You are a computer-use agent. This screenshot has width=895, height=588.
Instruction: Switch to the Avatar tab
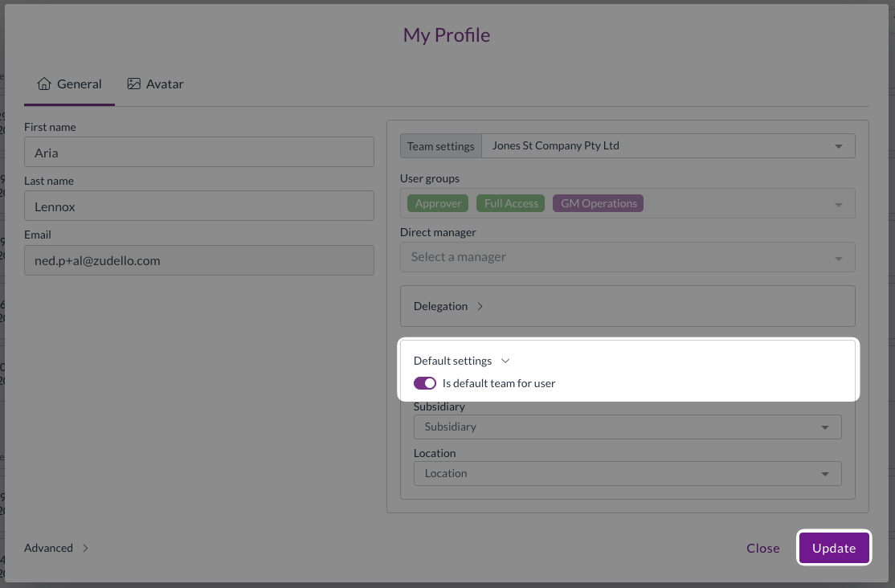156,84
